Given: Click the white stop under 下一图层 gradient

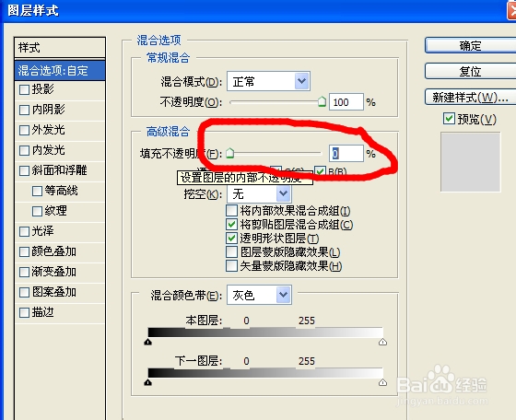Looking at the screenshot, I should pyautogui.click(x=382, y=382).
